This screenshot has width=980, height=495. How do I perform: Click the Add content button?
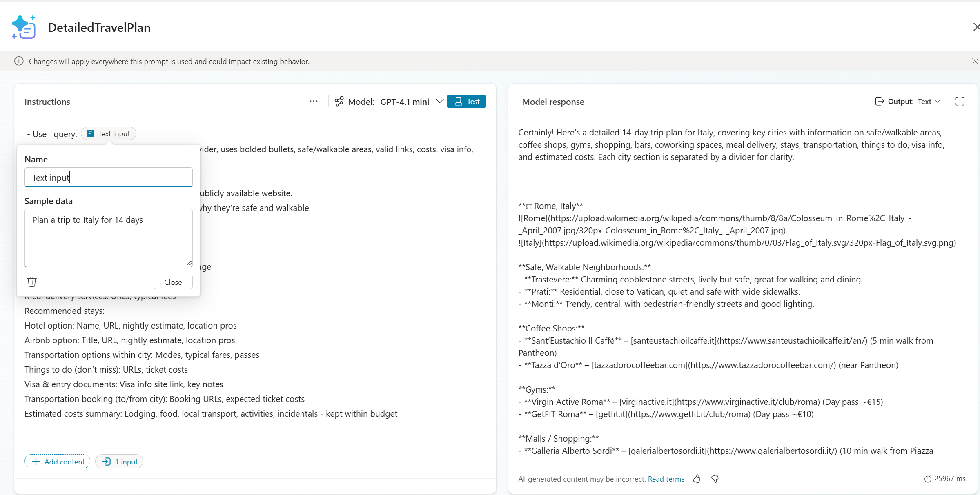coord(57,462)
